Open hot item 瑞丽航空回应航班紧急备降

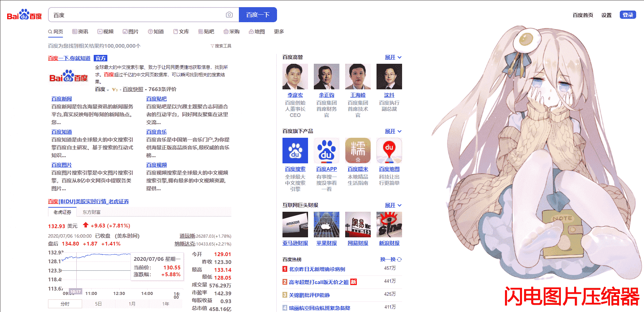[319, 308]
